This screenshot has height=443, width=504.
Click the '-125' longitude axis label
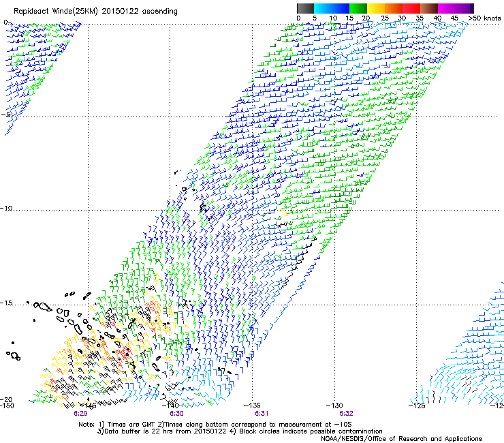pyautogui.click(x=417, y=406)
